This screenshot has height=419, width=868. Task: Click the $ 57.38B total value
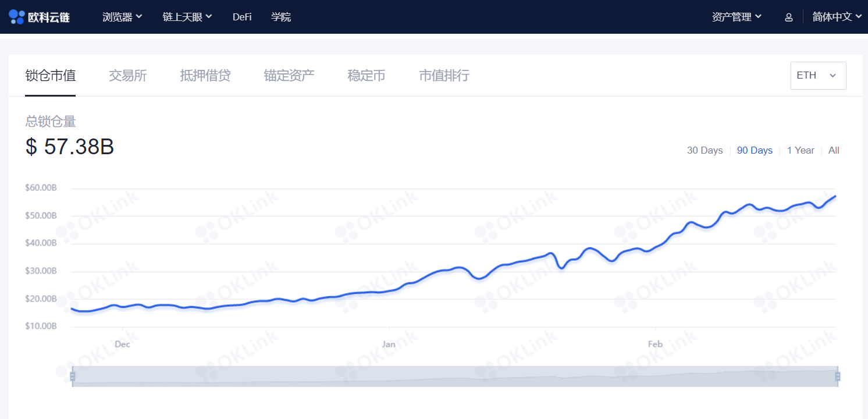click(x=70, y=147)
